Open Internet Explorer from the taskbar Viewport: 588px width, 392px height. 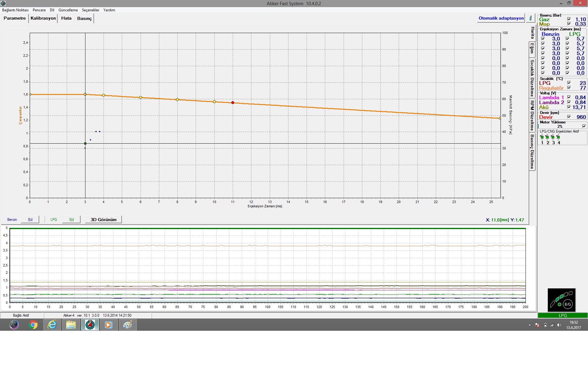tap(52, 325)
